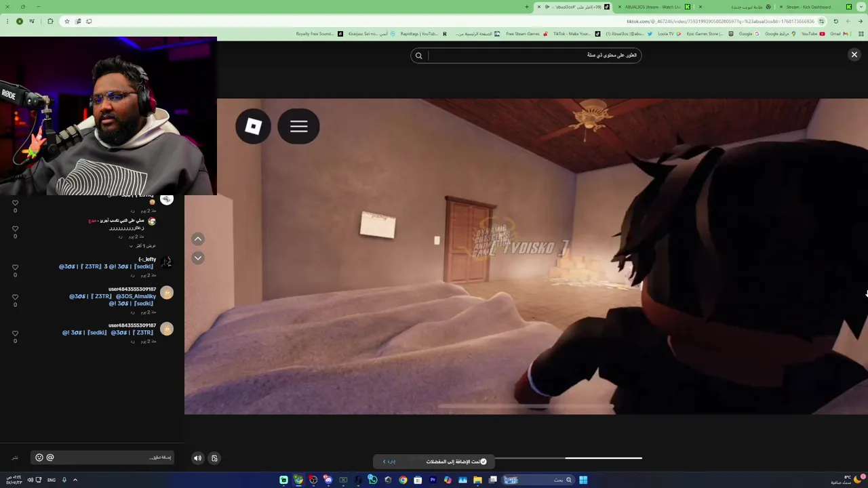Like the last user4843555309187 comment
This screenshot has width=868, height=488.
pyautogui.click(x=15, y=333)
